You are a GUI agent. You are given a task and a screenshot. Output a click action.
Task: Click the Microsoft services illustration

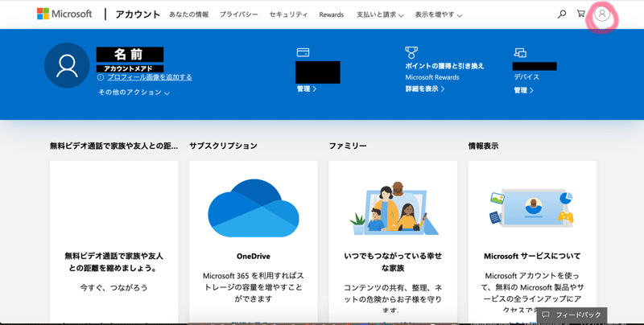532,208
